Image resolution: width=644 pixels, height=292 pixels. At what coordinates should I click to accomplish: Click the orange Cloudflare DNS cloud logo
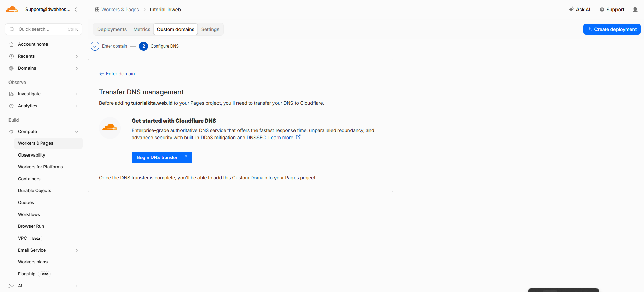tap(110, 128)
